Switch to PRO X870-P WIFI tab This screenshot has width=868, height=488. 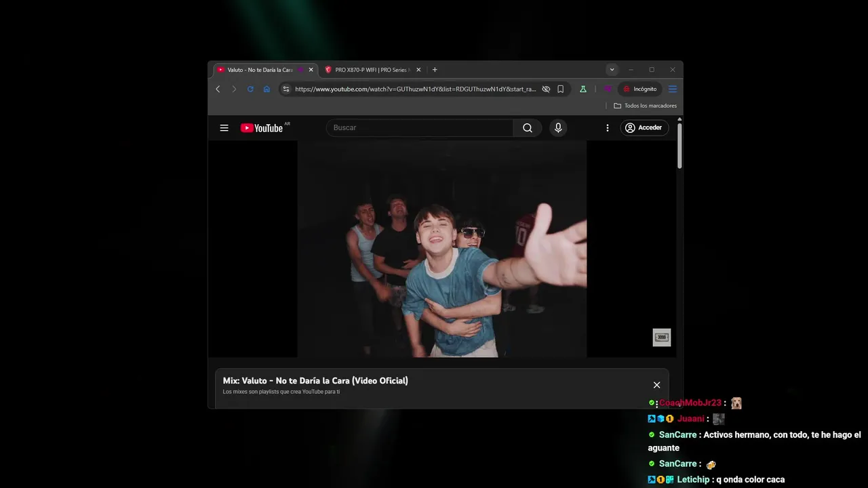[x=372, y=70]
